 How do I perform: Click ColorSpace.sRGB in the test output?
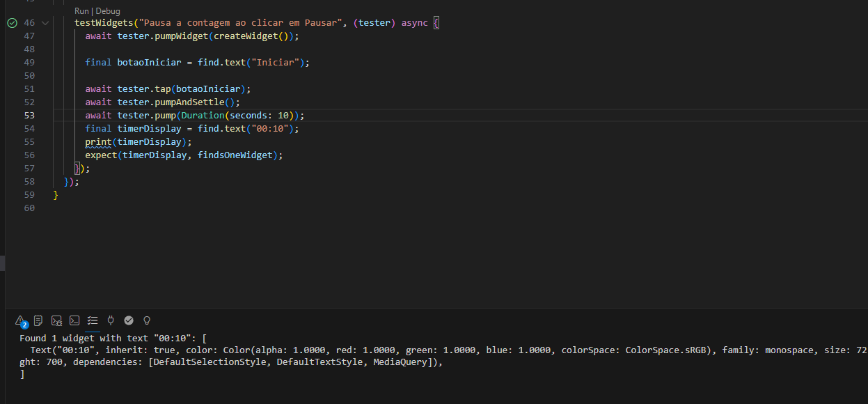668,350
